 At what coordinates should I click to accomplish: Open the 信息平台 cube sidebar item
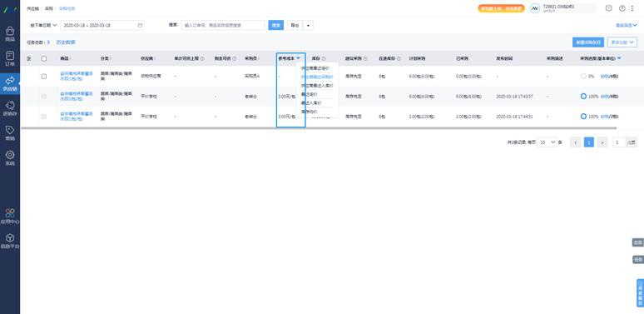[10, 241]
